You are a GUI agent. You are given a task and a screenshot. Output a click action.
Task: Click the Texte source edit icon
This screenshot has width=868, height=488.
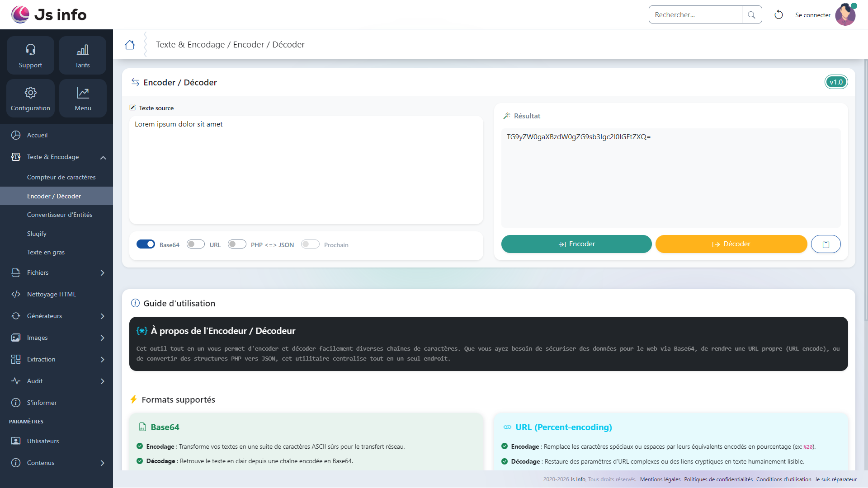(132, 108)
